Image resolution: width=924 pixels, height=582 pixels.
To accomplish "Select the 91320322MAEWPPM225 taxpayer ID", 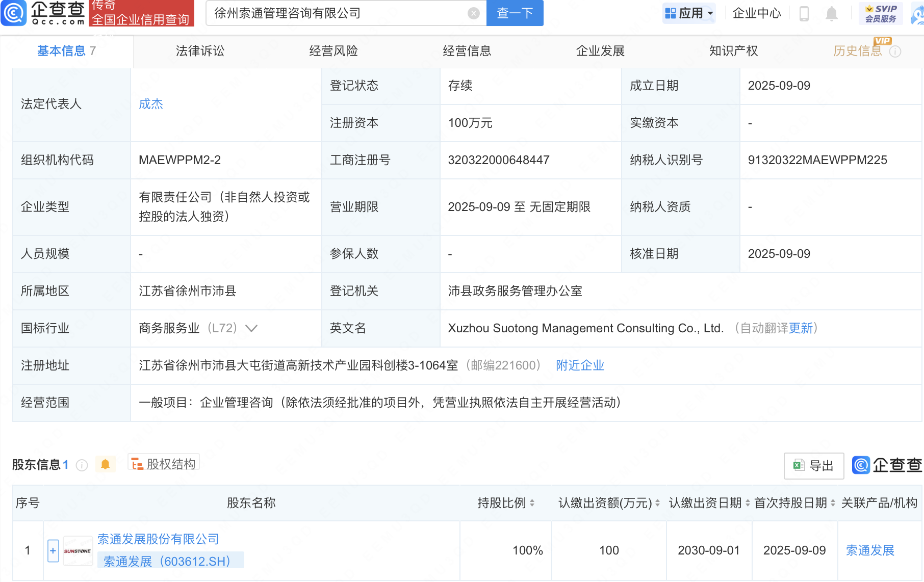I will click(817, 160).
